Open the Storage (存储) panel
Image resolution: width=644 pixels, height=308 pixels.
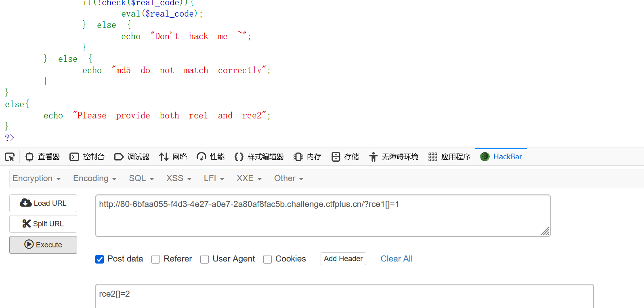345,157
